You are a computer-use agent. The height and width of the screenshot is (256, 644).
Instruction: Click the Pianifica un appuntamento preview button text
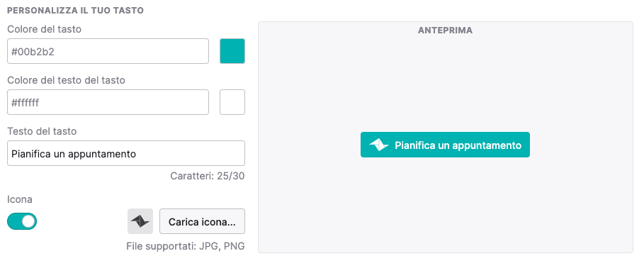(x=458, y=145)
